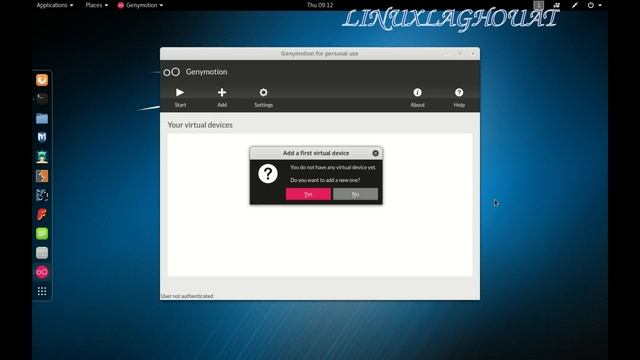Click the video camera recording indicator in top bar
The height and width of the screenshot is (360, 640).
(557, 5)
